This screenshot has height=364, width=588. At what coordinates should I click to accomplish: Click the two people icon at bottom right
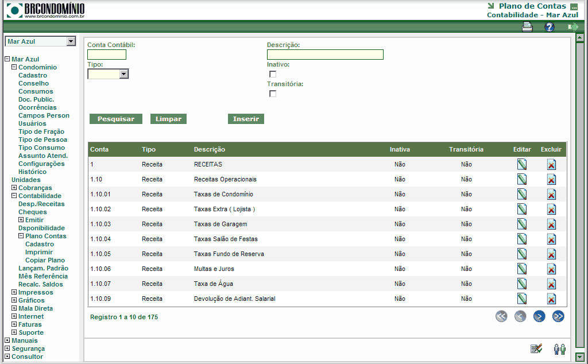(x=559, y=349)
